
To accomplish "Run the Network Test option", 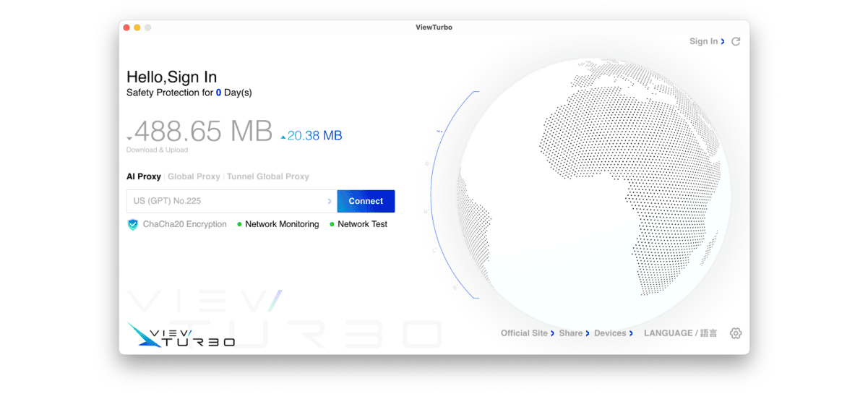I will pyautogui.click(x=358, y=225).
